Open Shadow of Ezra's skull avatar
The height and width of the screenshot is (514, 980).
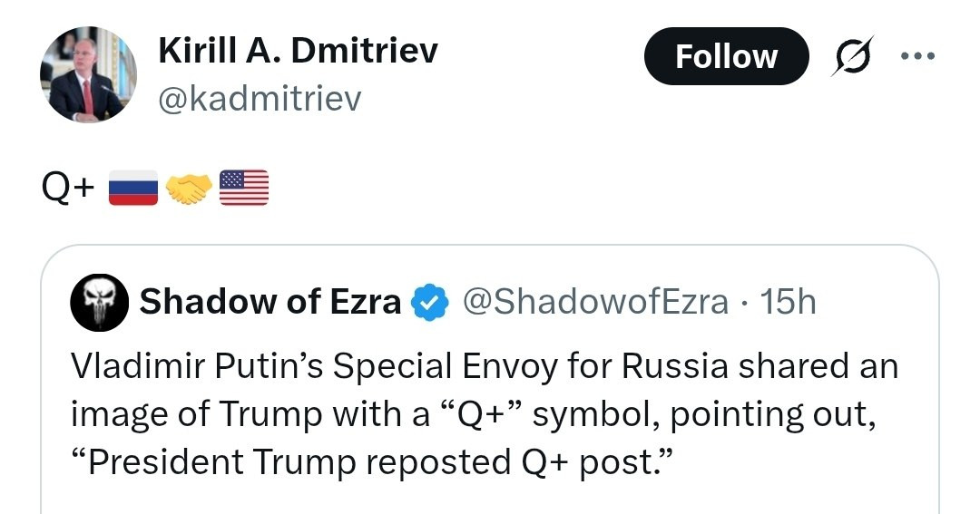pos(98,301)
